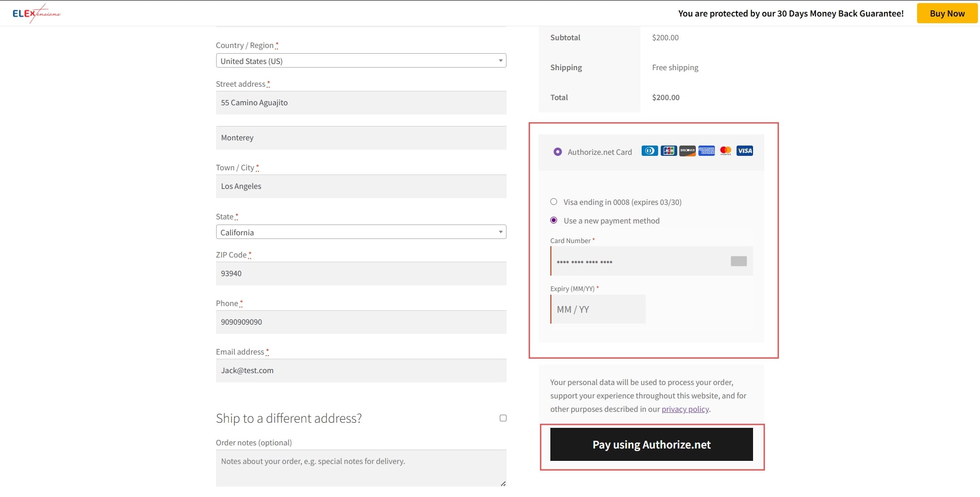
Task: Tick the Ship to a different address checkbox
Action: coord(503,418)
